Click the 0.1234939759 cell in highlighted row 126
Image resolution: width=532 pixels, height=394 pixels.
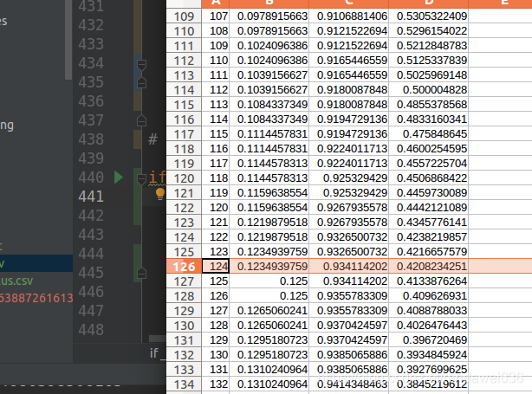coord(269,266)
